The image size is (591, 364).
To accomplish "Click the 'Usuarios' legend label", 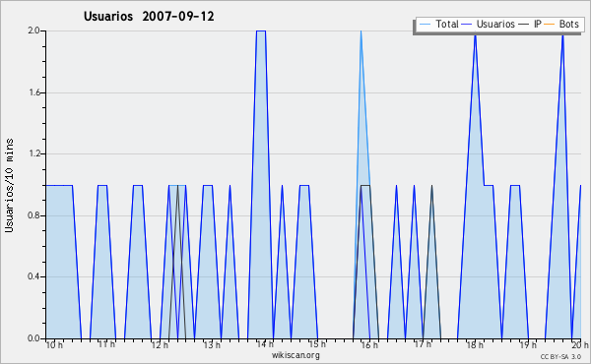I will tap(495, 24).
